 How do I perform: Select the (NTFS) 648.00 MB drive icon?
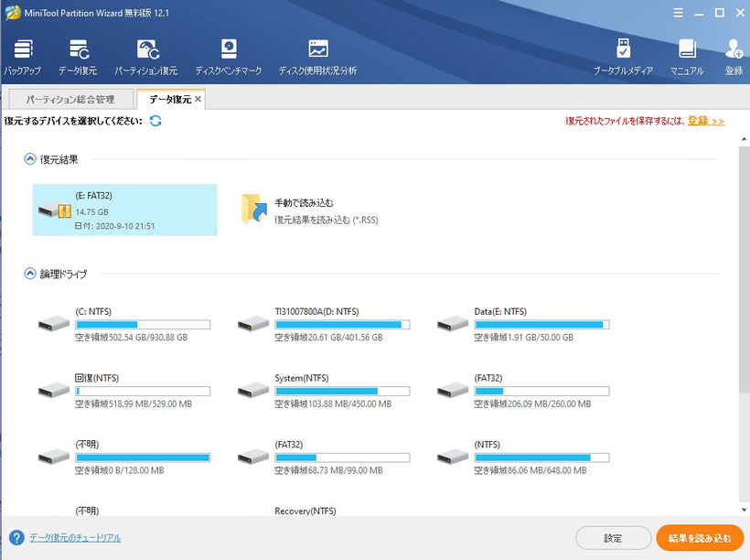(453, 458)
